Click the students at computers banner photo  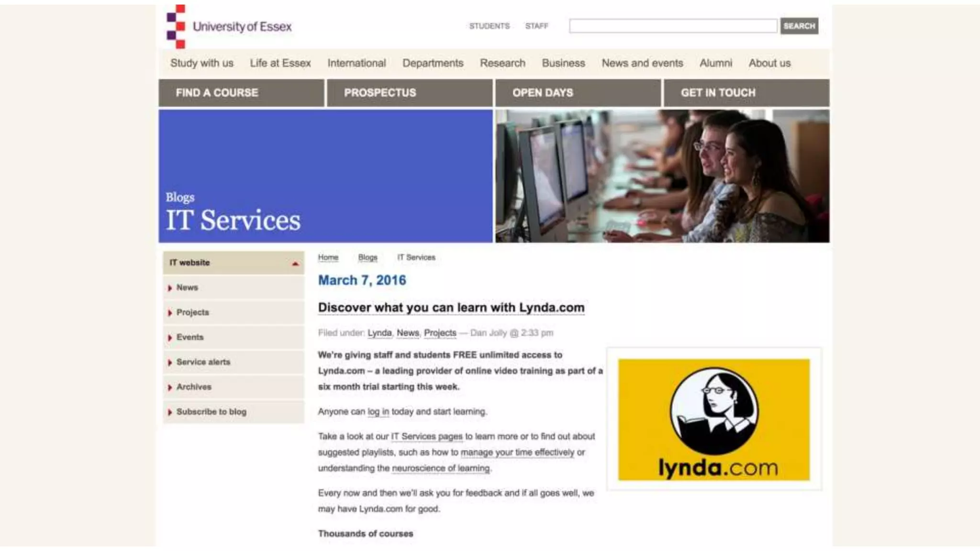point(662,176)
